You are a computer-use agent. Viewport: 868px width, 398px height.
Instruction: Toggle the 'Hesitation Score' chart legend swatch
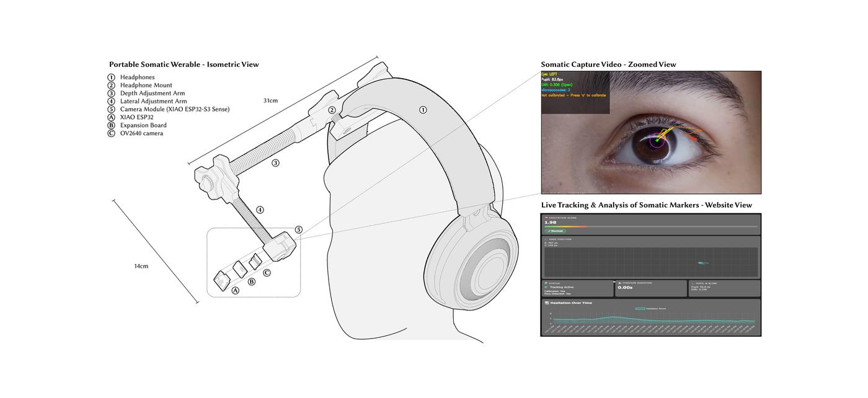coord(640,309)
